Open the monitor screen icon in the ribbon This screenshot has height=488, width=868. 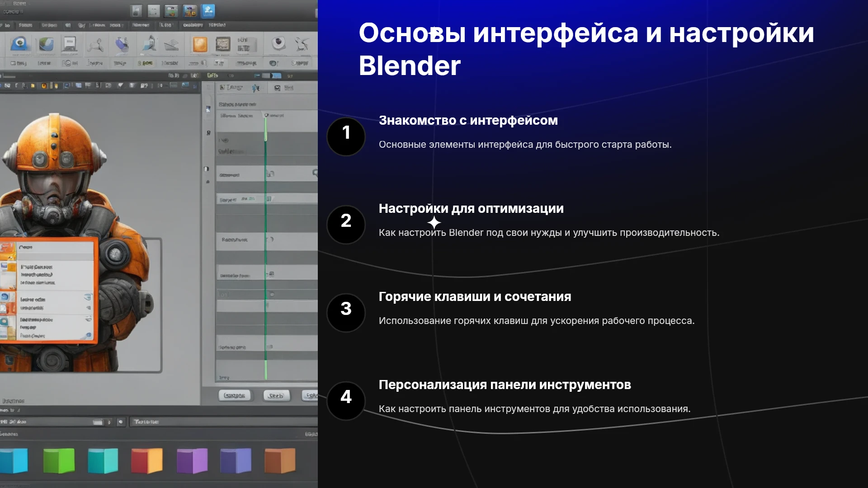click(x=69, y=44)
